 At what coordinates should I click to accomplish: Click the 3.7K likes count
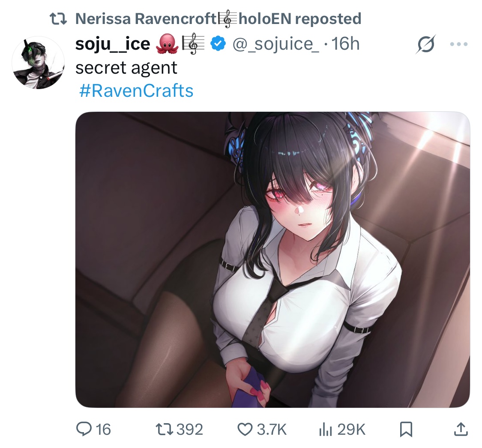(x=272, y=429)
